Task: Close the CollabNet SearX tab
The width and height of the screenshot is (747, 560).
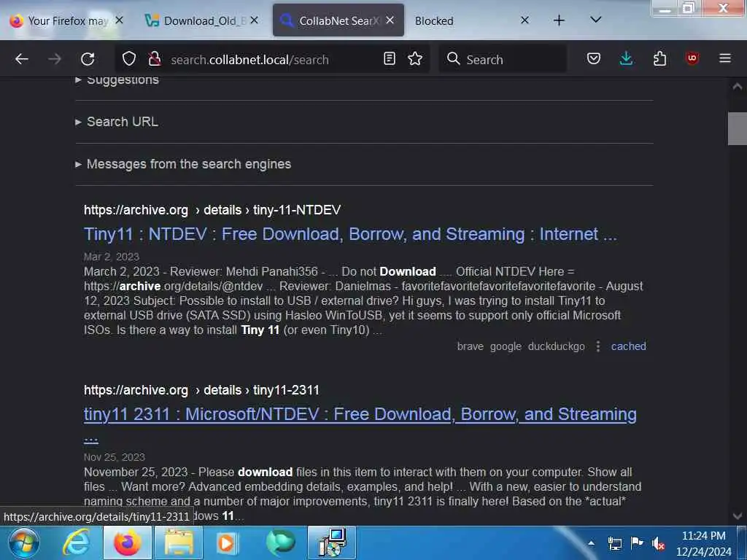Action: pos(390,20)
